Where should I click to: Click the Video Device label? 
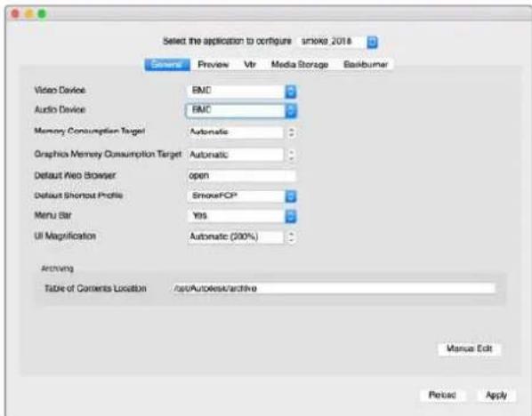click(60, 90)
